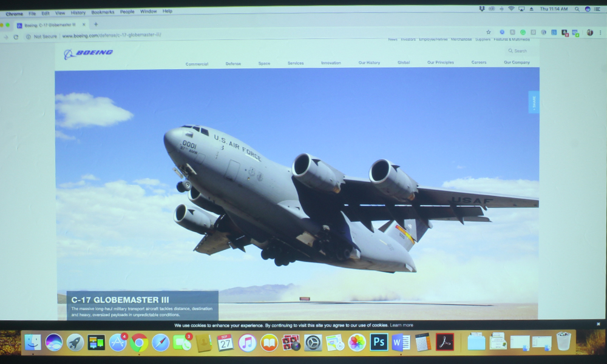The width and height of the screenshot is (607, 364).
Task: Launch Adobe Photoshop from the Dock
Action: [379, 343]
